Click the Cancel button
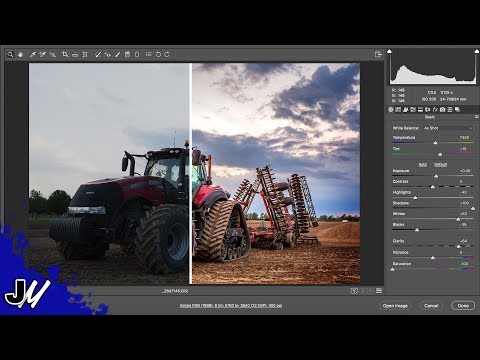This screenshot has height=360, width=480. pyautogui.click(x=431, y=306)
